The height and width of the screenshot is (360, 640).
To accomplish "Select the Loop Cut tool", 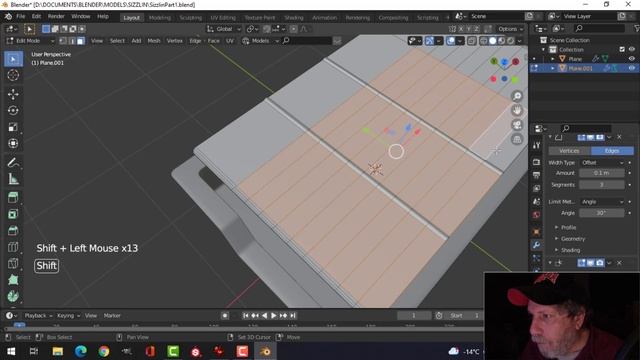I will 13,247.
